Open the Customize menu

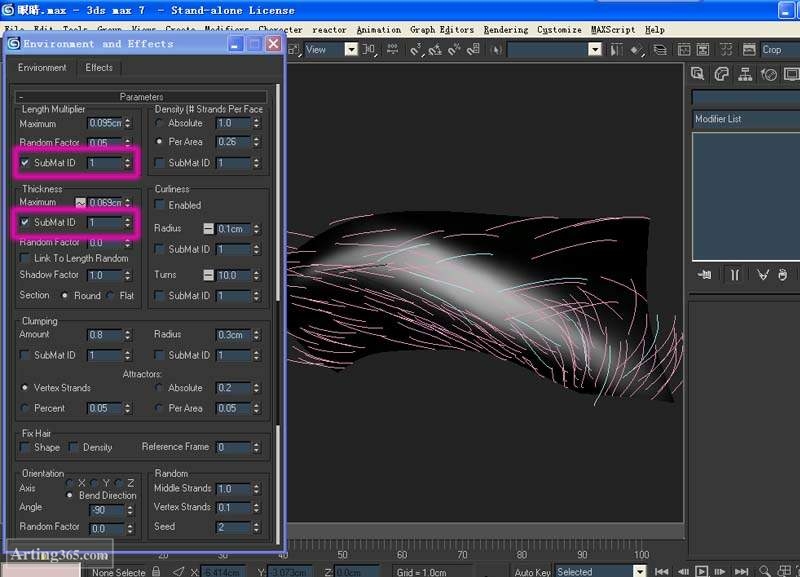[x=559, y=30]
